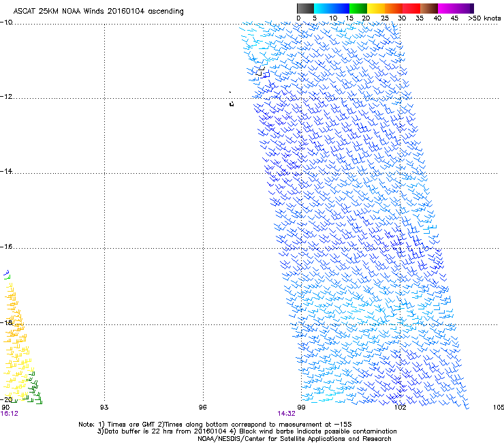The width and height of the screenshot is (504, 443).
Task: Click the green 15-20 knots color swatch
Action: pyautogui.click(x=358, y=8)
